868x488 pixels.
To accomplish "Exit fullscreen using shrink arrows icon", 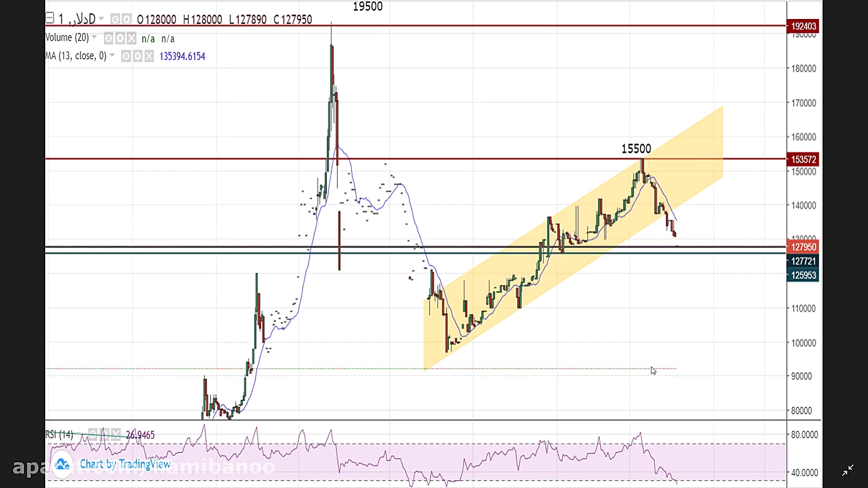I will [848, 470].
